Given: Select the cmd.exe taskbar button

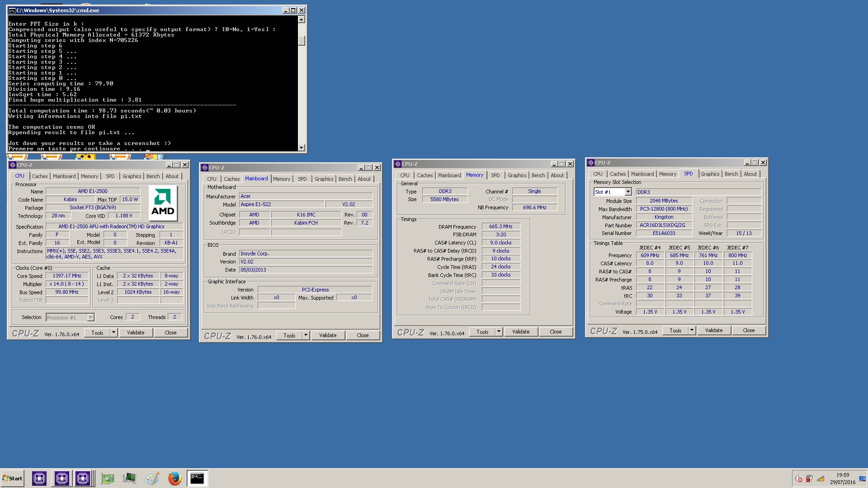Looking at the screenshot, I should tap(197, 478).
